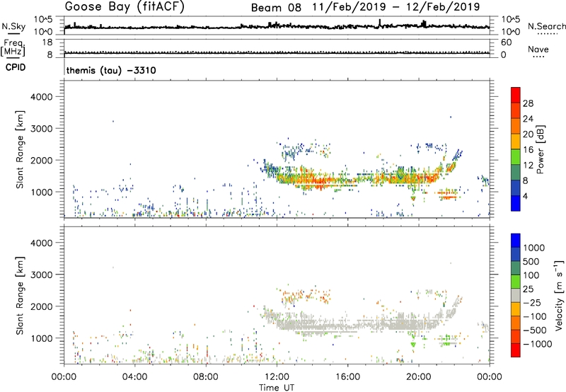Click the 'Nave' legend label

pos(538,49)
